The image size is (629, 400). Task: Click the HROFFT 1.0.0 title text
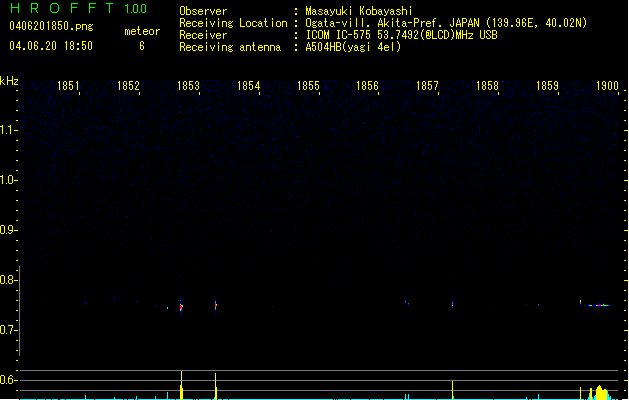[x=78, y=8]
